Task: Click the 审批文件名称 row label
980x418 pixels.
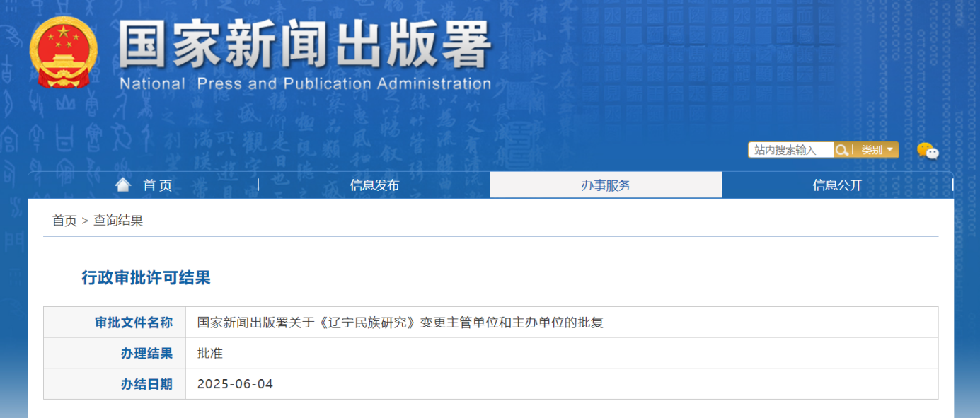Action: click(134, 323)
